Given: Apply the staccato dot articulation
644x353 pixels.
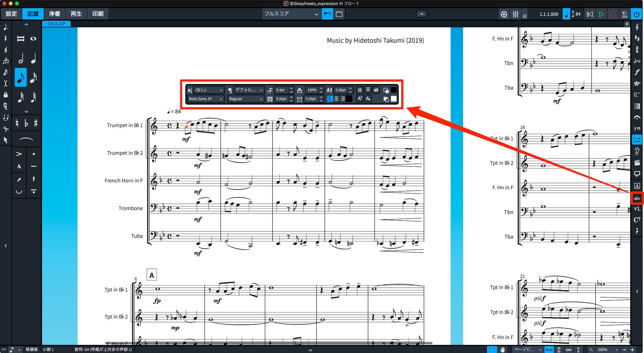Looking at the screenshot, I should [34, 154].
